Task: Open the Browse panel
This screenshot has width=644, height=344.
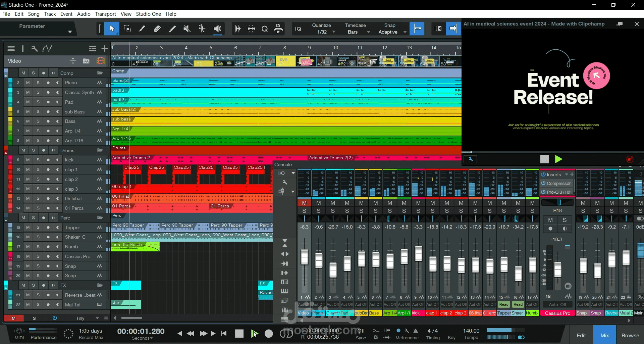Action: 630,335
